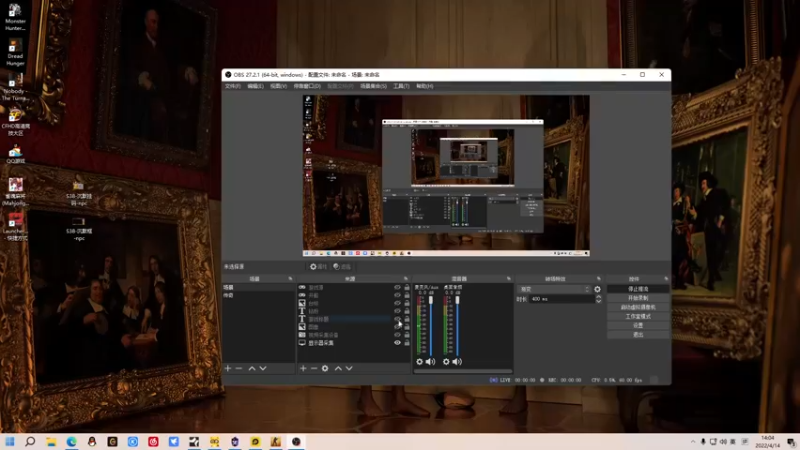This screenshot has height=450, width=800.
Task: Click 启动虚拟摄像机 button
Action: [x=638, y=307]
